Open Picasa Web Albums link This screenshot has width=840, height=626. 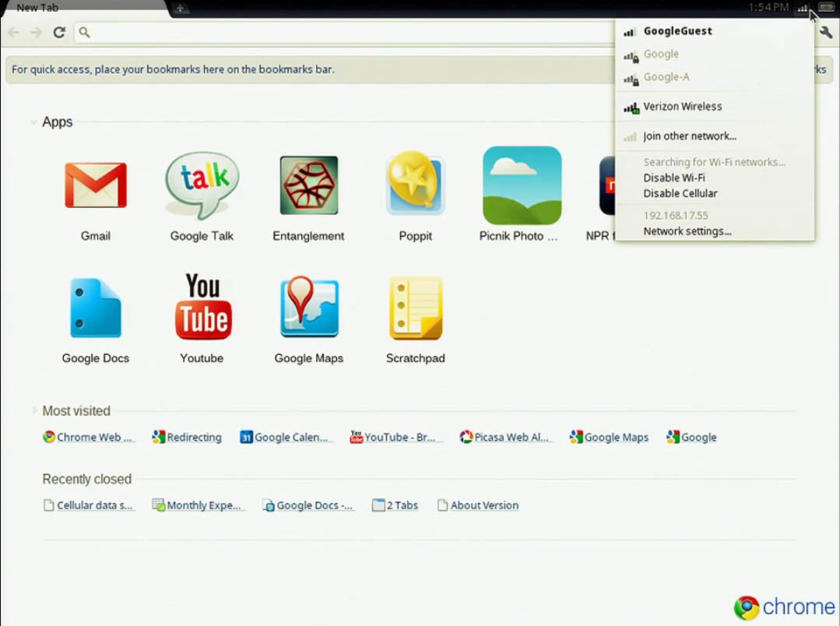click(504, 438)
